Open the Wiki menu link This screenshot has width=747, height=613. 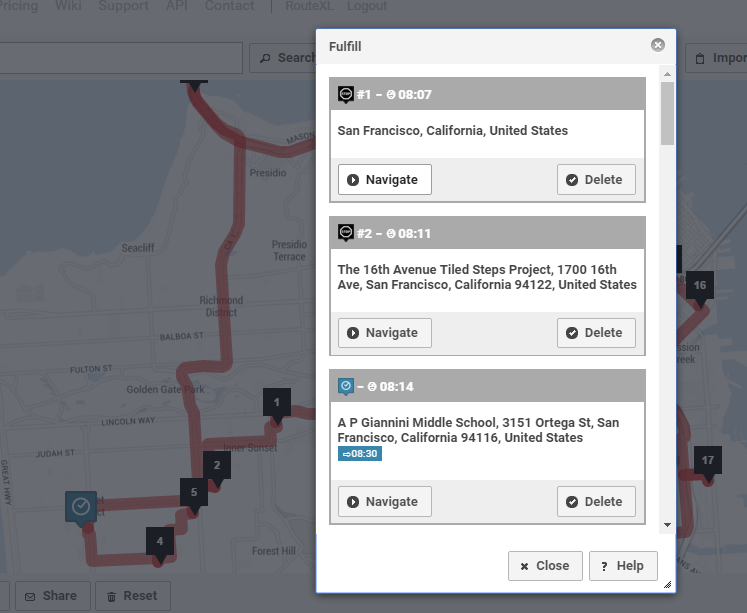pyautogui.click(x=68, y=6)
